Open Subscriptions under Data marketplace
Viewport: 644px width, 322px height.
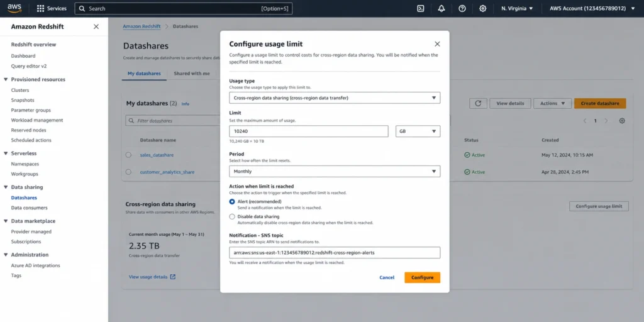point(26,242)
